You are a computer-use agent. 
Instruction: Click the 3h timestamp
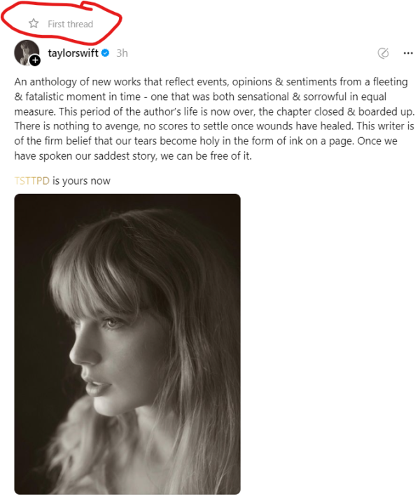122,53
